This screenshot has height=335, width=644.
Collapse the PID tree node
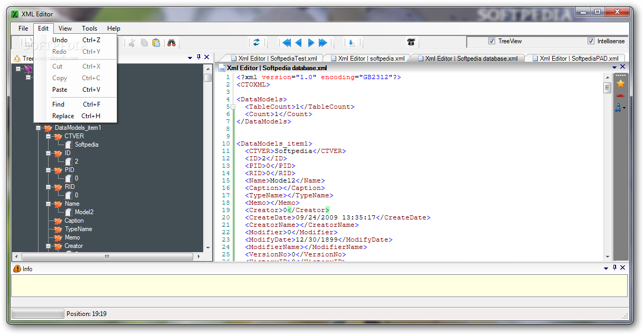[x=48, y=170]
